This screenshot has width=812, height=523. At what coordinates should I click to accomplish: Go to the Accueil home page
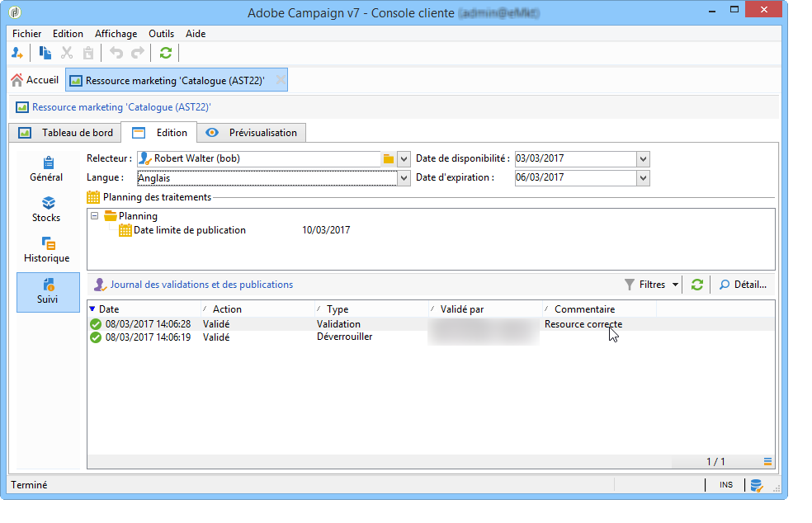[x=35, y=80]
